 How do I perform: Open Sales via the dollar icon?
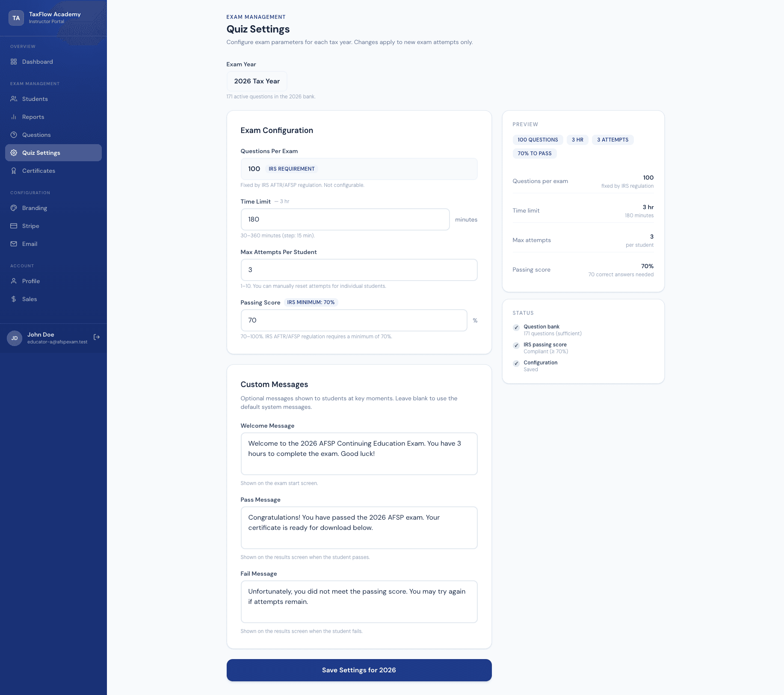[14, 299]
